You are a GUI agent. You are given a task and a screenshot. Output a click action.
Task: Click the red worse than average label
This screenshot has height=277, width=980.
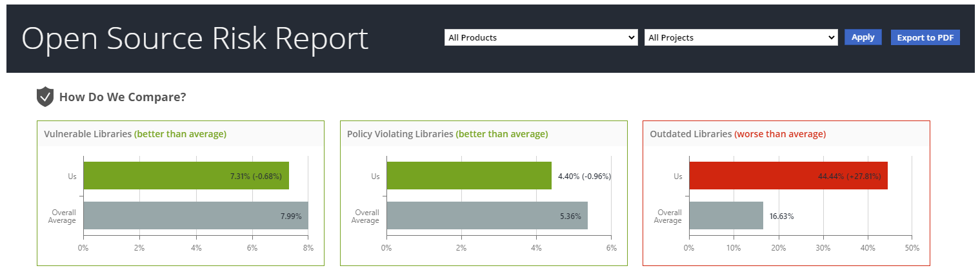click(780, 134)
